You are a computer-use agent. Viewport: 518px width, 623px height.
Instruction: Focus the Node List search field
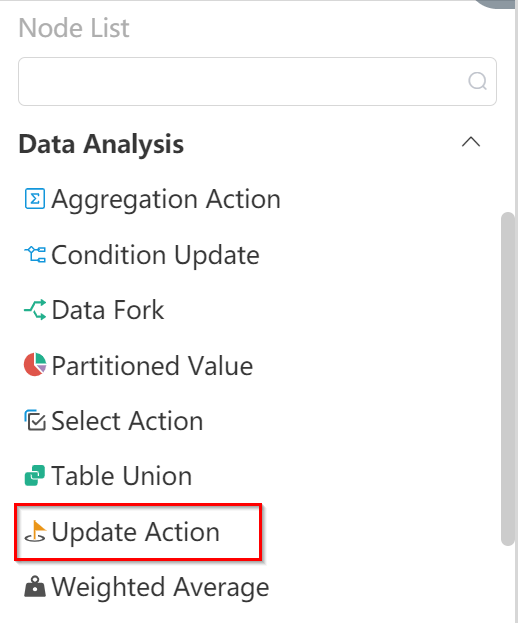tap(257, 81)
